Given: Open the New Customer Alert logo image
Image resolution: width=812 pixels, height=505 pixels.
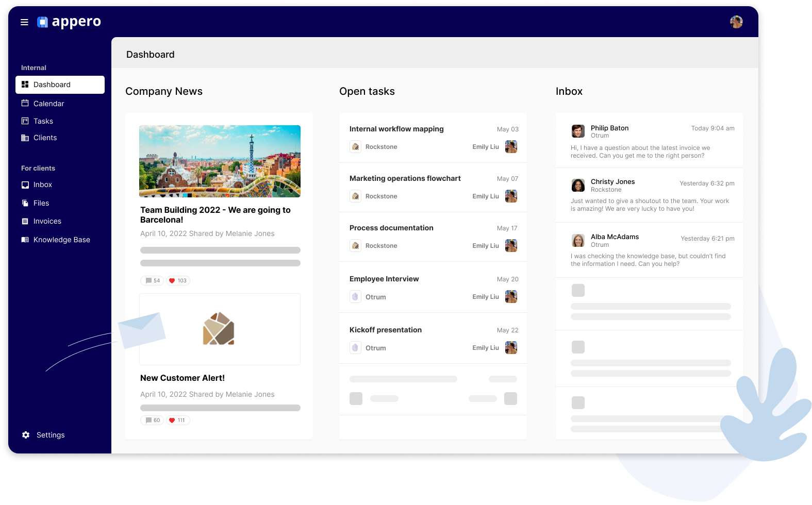Looking at the screenshot, I should click(220, 329).
